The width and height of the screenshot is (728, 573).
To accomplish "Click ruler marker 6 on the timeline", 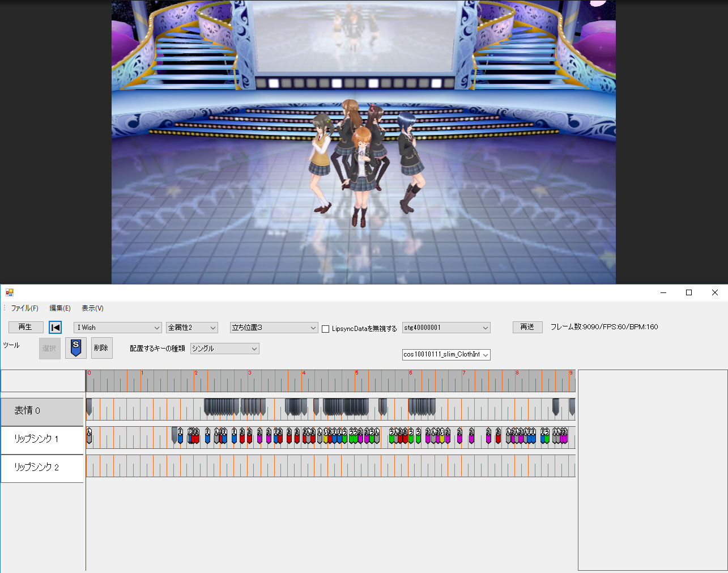I will (x=411, y=373).
